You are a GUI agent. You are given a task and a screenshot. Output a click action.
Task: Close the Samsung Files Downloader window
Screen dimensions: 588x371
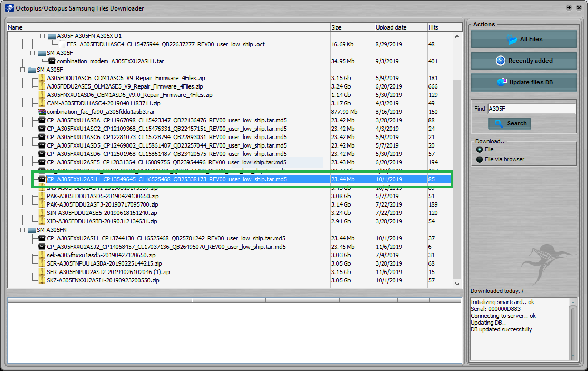(579, 8)
